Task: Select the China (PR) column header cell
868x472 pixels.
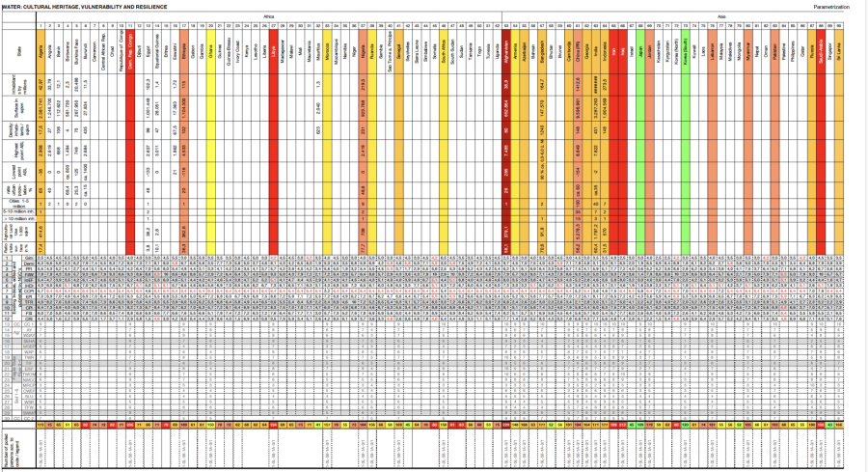Action: click(x=578, y=47)
